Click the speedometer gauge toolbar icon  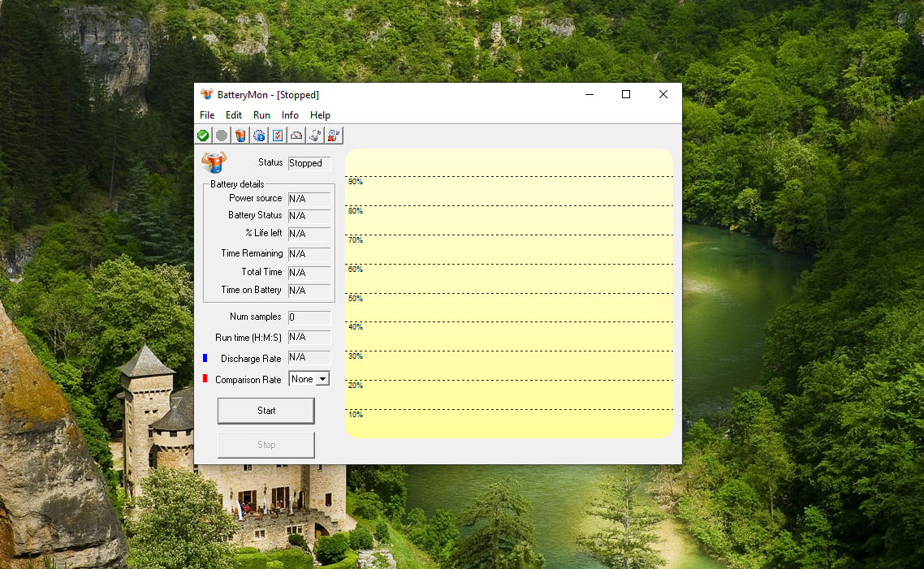[x=296, y=136]
